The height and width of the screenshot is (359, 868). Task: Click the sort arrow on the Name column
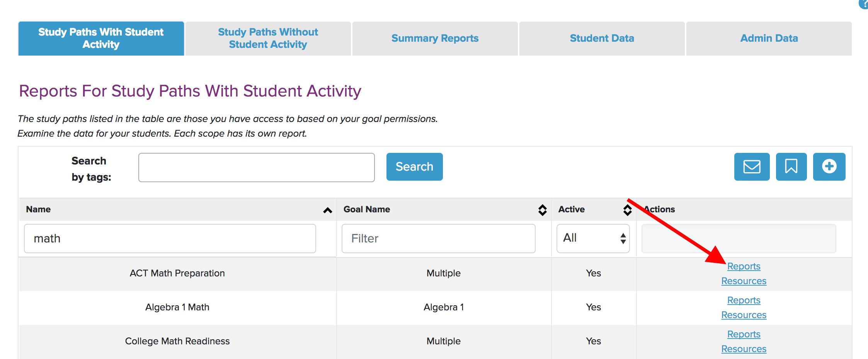click(328, 210)
